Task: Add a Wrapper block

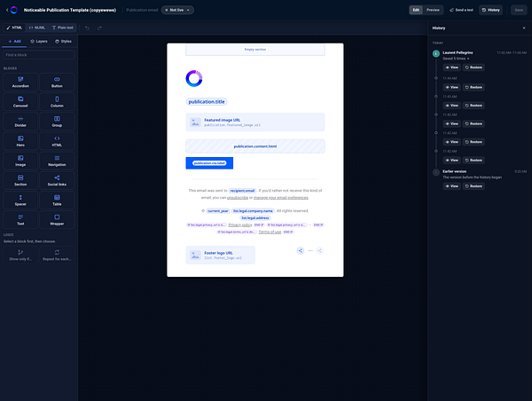Action: tap(57, 220)
